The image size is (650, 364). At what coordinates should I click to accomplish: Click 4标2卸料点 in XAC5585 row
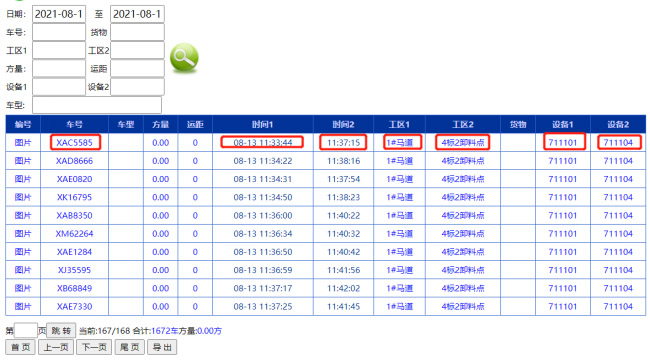(x=463, y=143)
